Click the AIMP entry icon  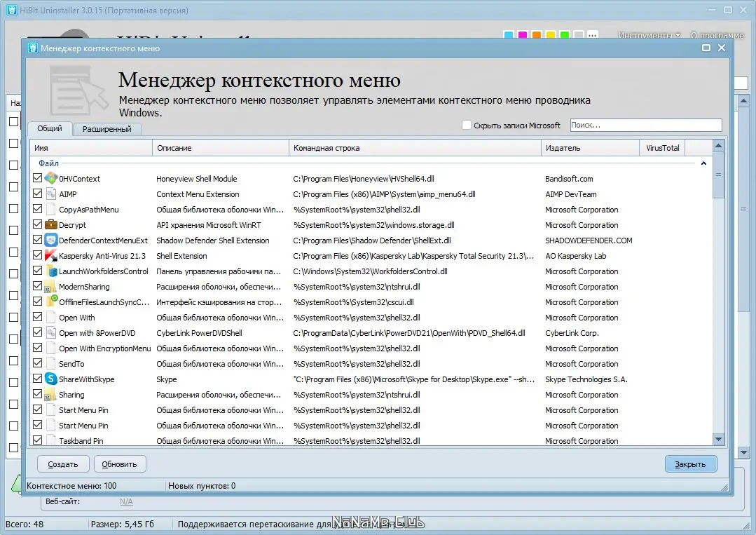pos(51,194)
